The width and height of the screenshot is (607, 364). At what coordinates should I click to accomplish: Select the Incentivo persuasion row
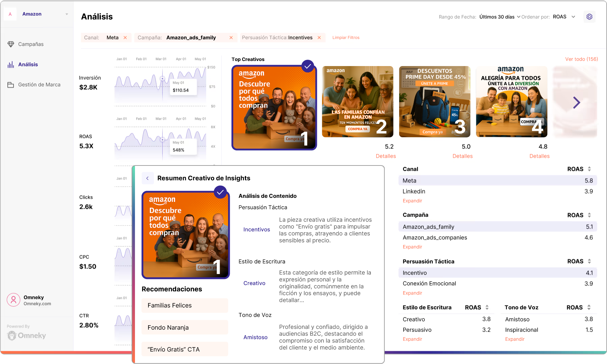pyautogui.click(x=498, y=273)
